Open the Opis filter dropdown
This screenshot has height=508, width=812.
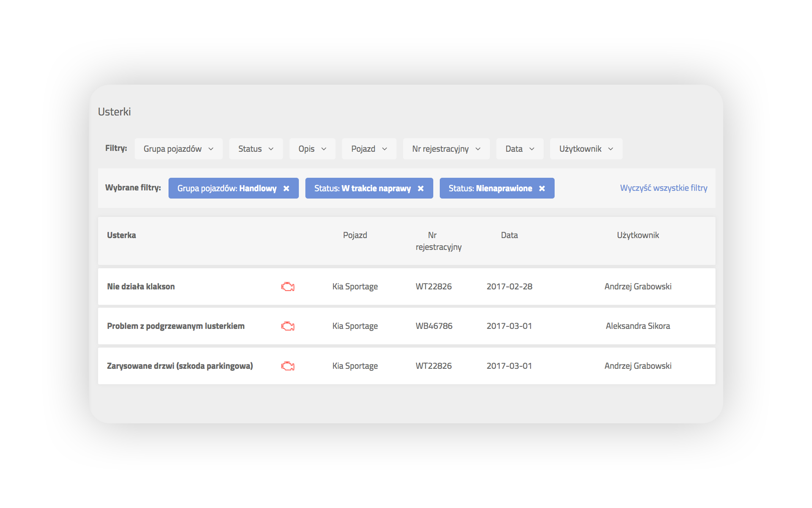pyautogui.click(x=312, y=149)
